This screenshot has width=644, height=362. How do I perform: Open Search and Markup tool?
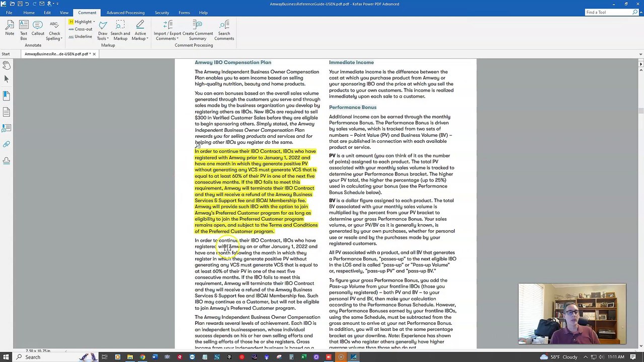(120, 30)
